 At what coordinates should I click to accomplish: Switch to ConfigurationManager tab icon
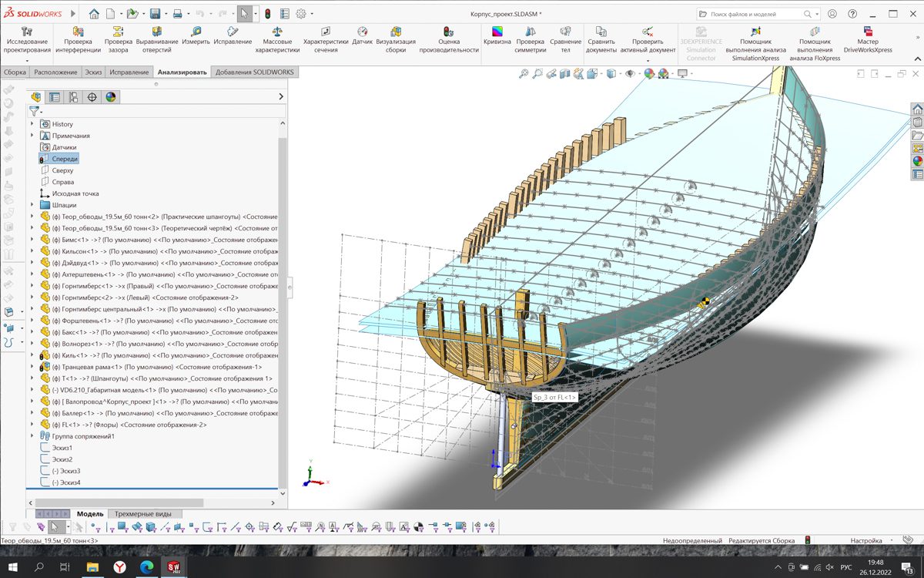tap(73, 97)
